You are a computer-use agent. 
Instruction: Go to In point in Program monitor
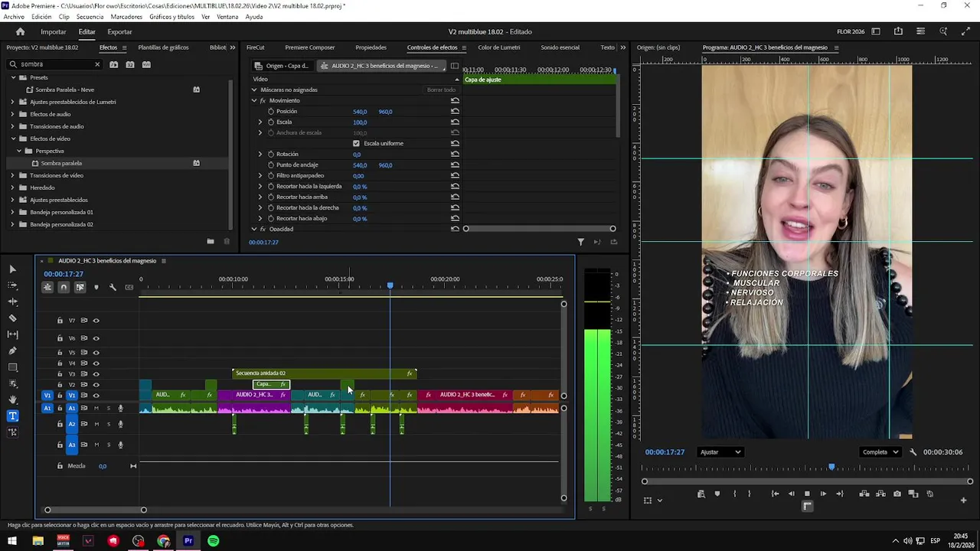(x=775, y=494)
